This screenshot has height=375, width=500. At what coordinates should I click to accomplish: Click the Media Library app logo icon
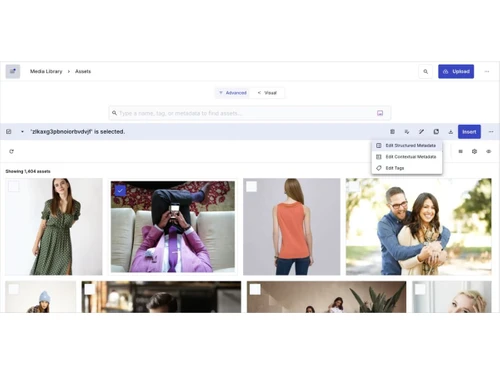tap(13, 71)
